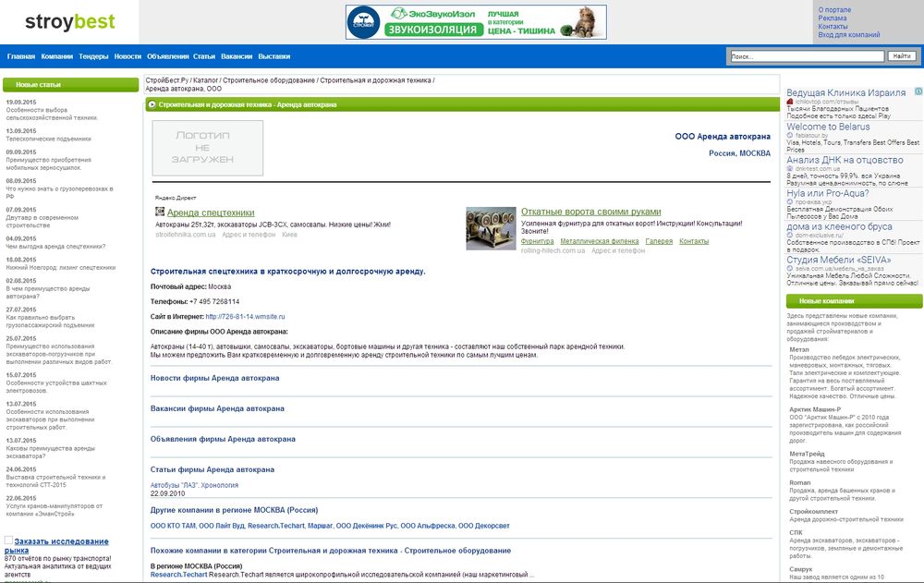Open the Галерея ad sublink
This screenshot has height=583, width=924.
pos(659,241)
